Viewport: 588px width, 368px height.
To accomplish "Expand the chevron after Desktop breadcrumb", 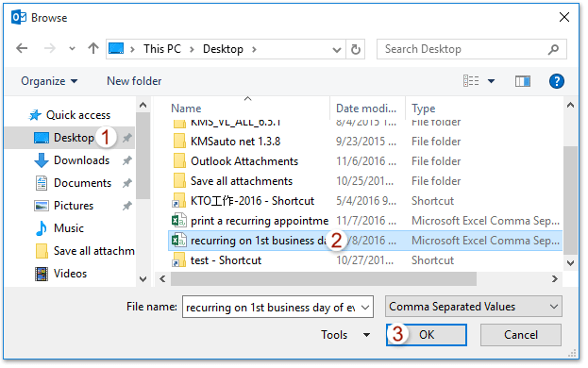I will click(254, 49).
